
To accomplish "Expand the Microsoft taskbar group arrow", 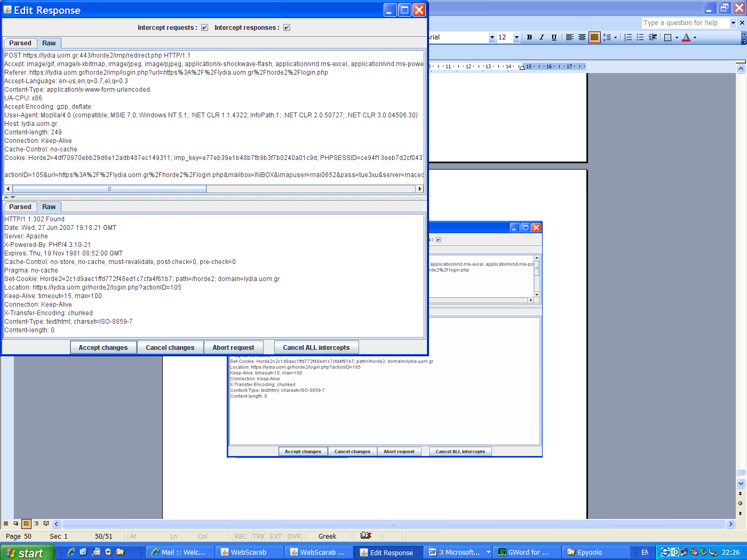I will 488,552.
